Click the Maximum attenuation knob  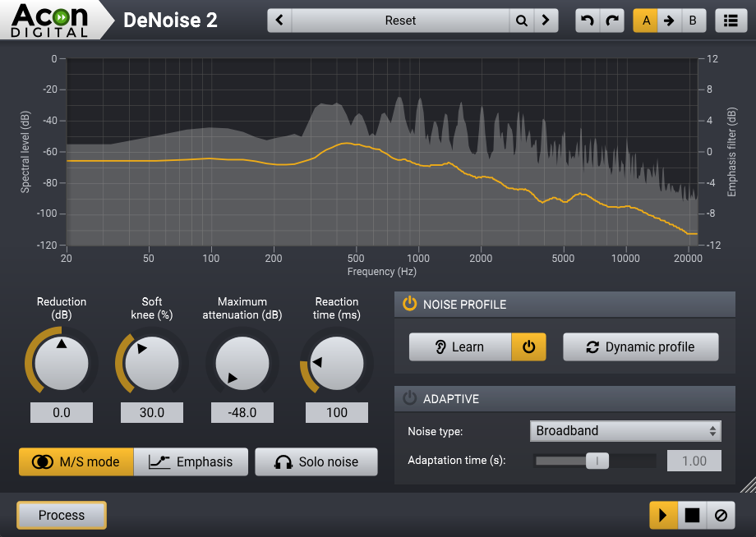[242, 363]
